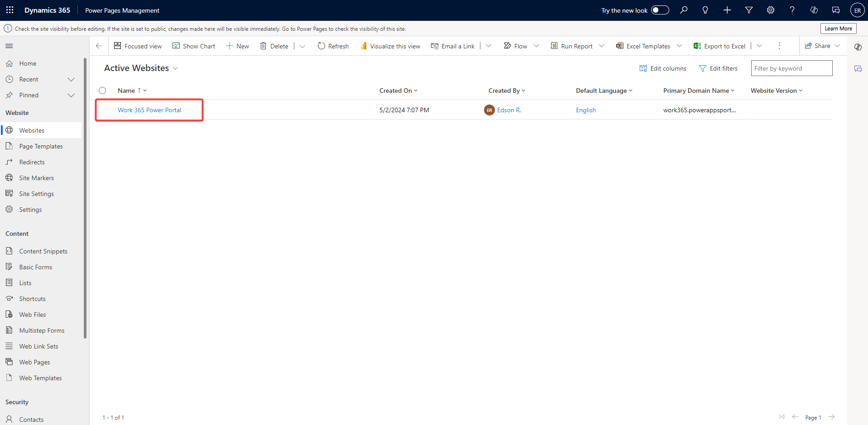Open the Flow dropdown menu
Screen dimensions: 868x425
[537, 46]
